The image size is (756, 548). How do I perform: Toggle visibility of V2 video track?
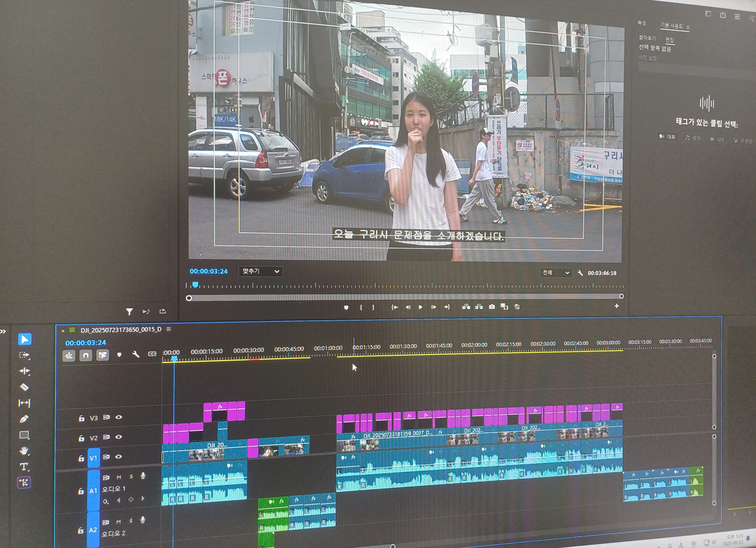click(119, 437)
